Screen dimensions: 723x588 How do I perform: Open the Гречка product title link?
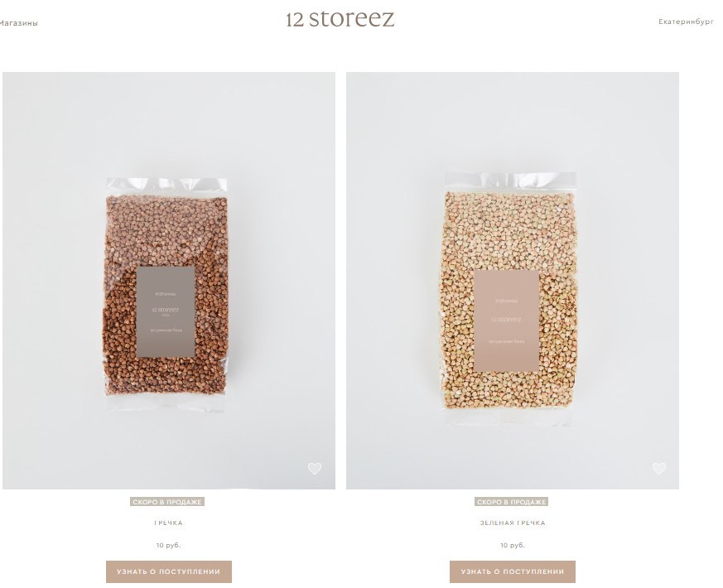tap(168, 523)
